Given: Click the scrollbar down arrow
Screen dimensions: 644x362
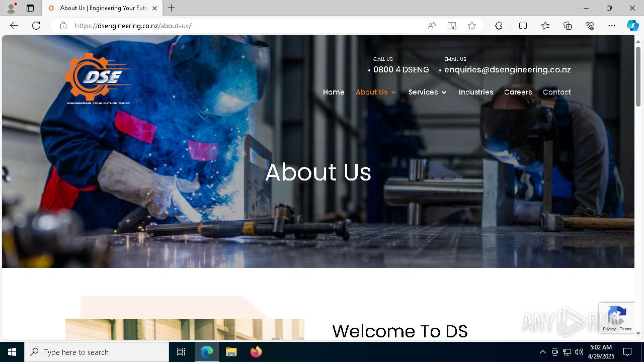Looking at the screenshot, I should coord(638,333).
